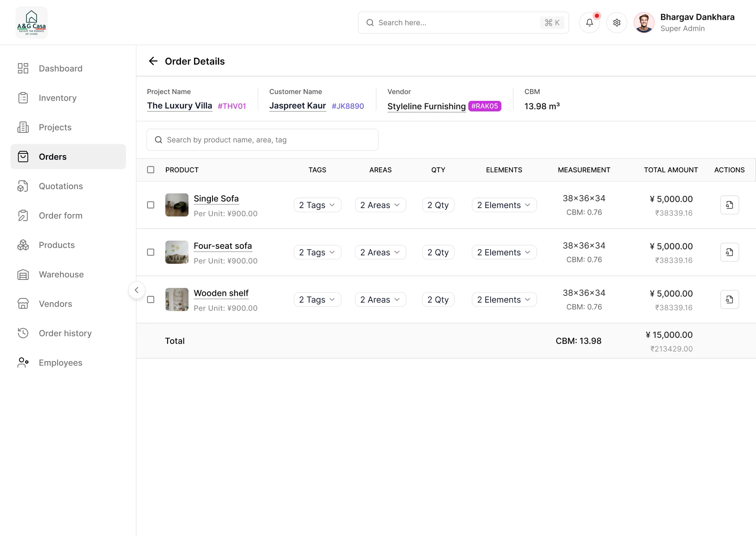The image size is (756, 538).
Task: Expand 2 Elements dropdown for Wooden shelf
Action: [x=504, y=300]
